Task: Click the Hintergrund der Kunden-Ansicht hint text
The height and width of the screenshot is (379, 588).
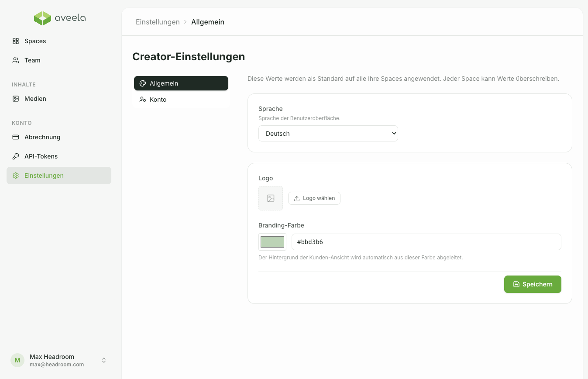Action: [x=361, y=258]
